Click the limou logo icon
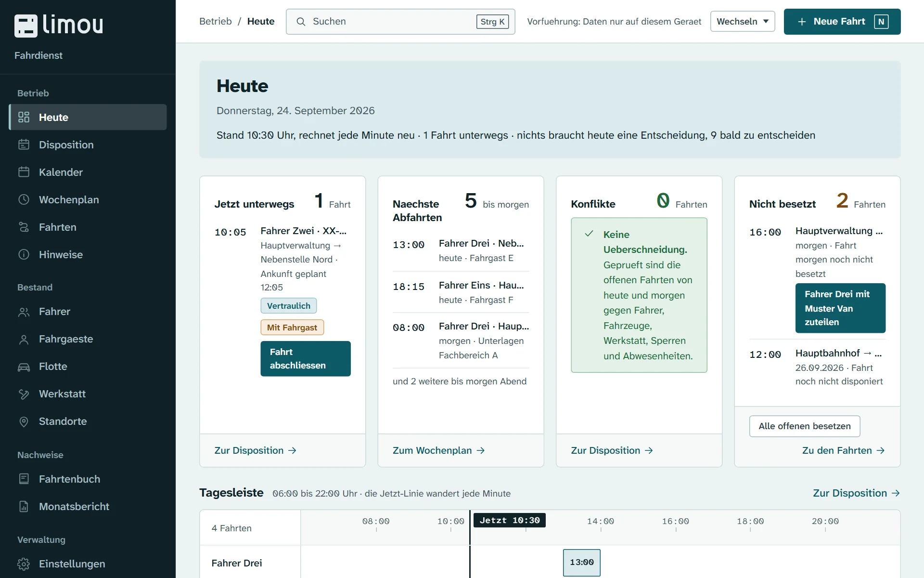The width and height of the screenshot is (924, 578). (26, 26)
